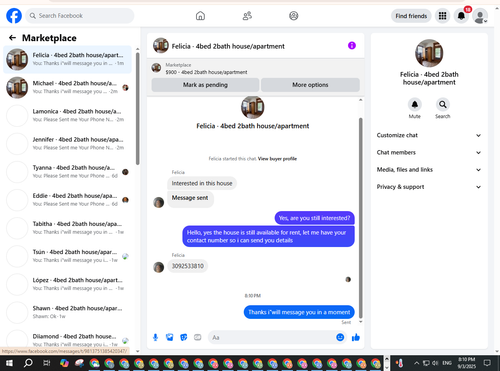Open the Windows notification center icon
The width and height of the screenshot is (500, 371).
[x=487, y=363]
